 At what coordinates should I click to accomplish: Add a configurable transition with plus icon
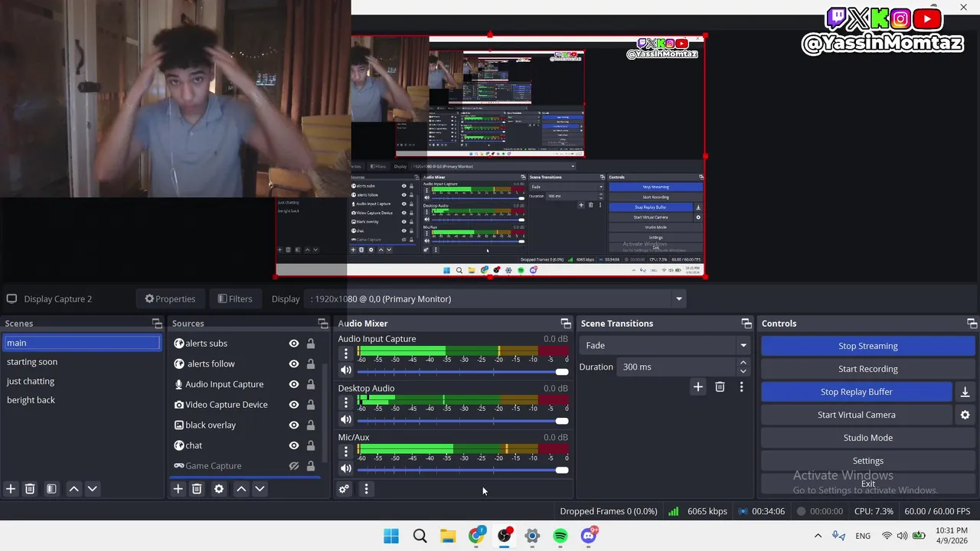point(697,387)
